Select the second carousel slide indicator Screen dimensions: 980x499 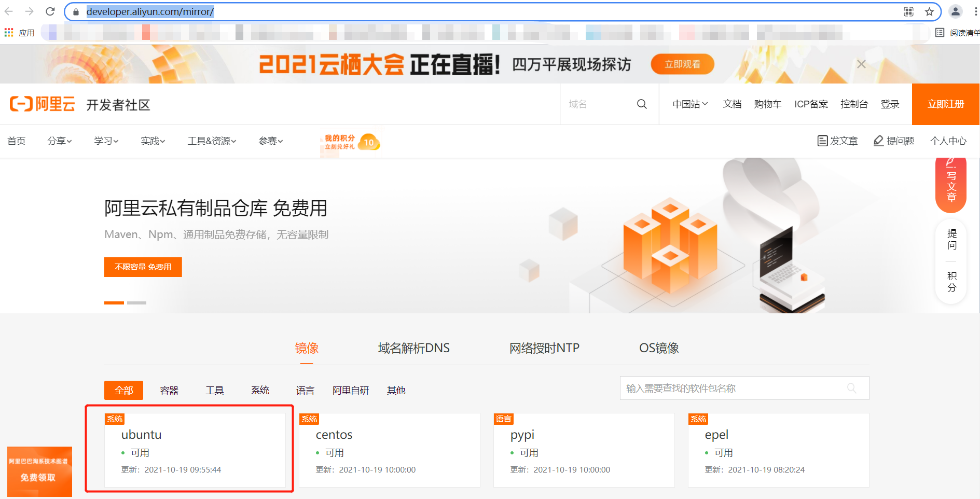pos(136,302)
